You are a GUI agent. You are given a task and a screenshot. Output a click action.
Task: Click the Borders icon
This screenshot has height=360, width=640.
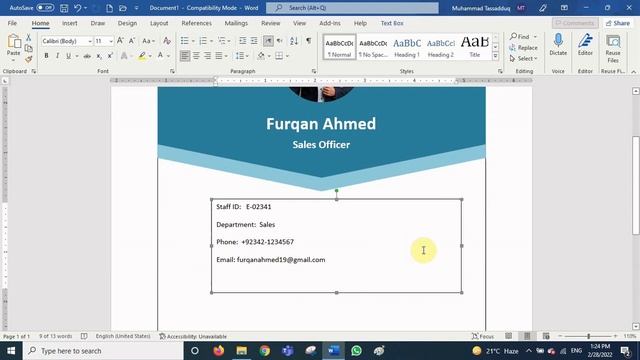pos(279,56)
